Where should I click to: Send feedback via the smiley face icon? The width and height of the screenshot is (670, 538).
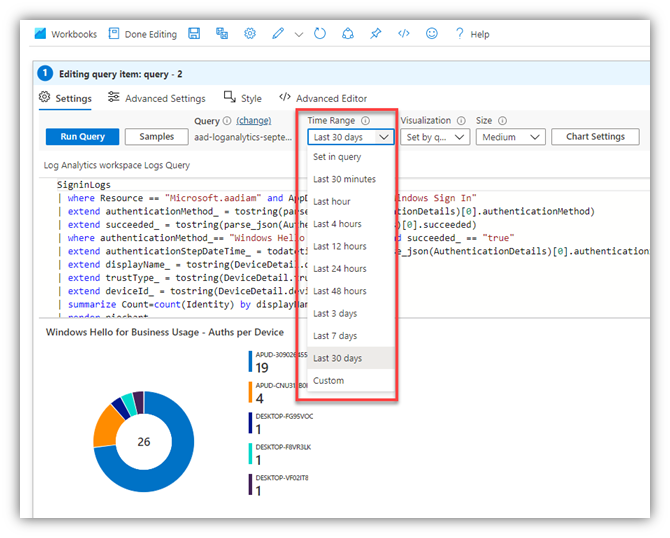coord(432,33)
